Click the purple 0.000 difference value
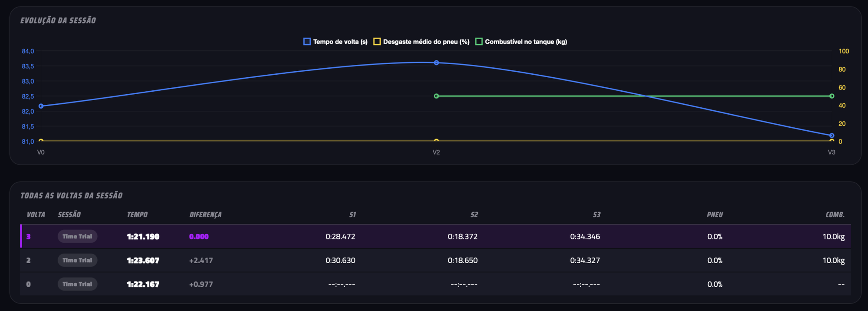 click(199, 237)
